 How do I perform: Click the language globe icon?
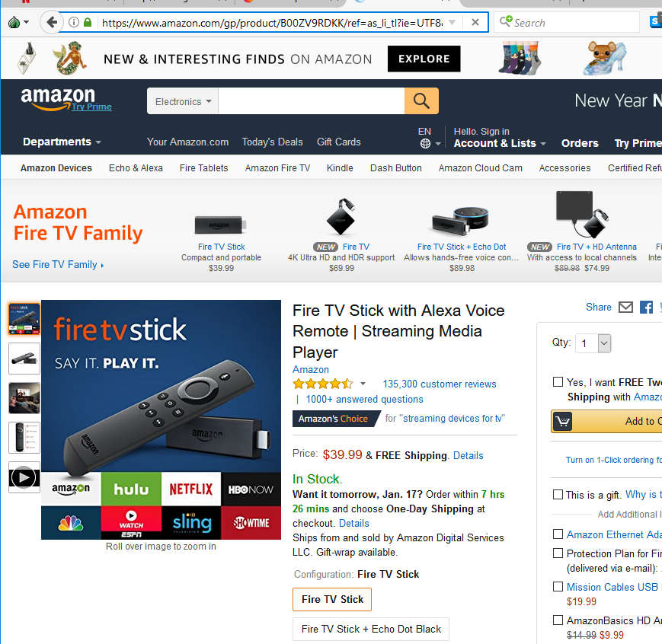(x=425, y=144)
